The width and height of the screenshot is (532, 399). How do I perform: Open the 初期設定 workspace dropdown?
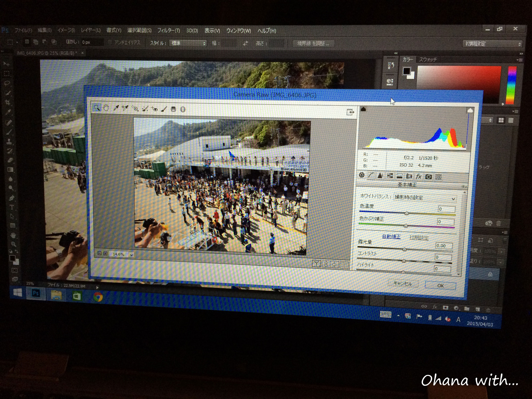click(x=492, y=44)
